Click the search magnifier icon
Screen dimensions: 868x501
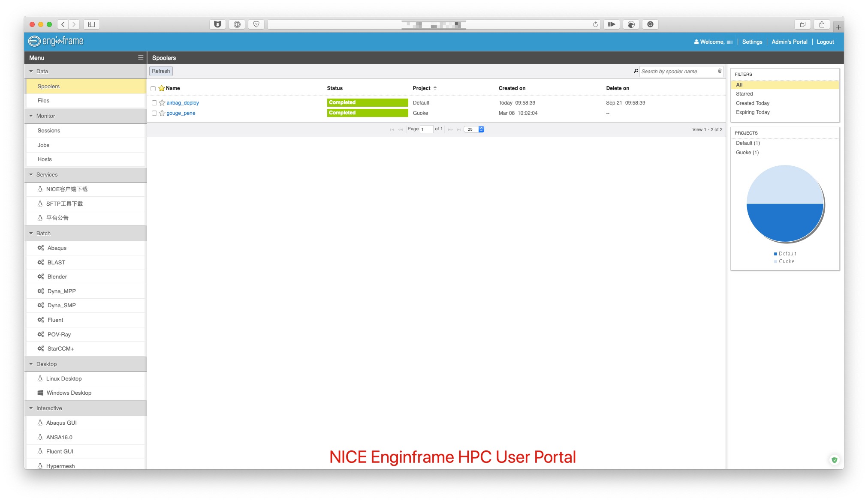[x=636, y=71]
